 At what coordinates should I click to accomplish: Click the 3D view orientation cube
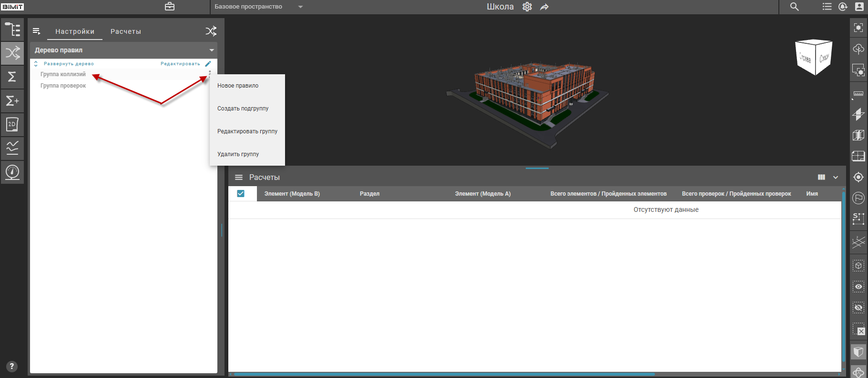(x=814, y=58)
